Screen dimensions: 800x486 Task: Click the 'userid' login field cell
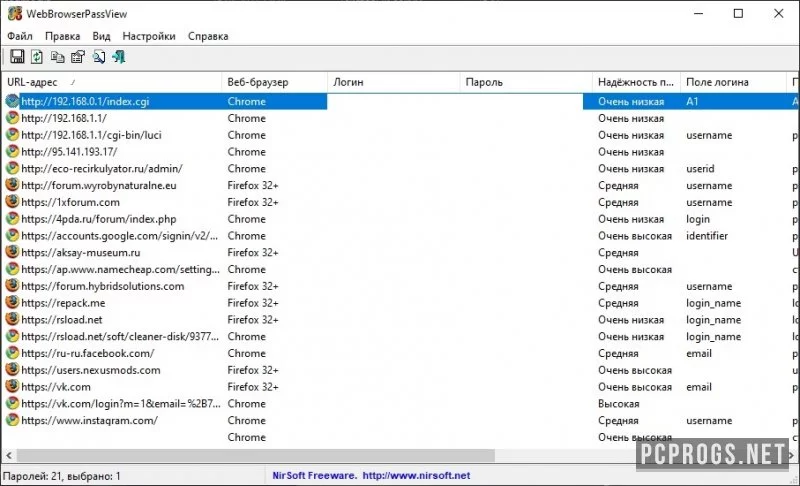tap(700, 168)
